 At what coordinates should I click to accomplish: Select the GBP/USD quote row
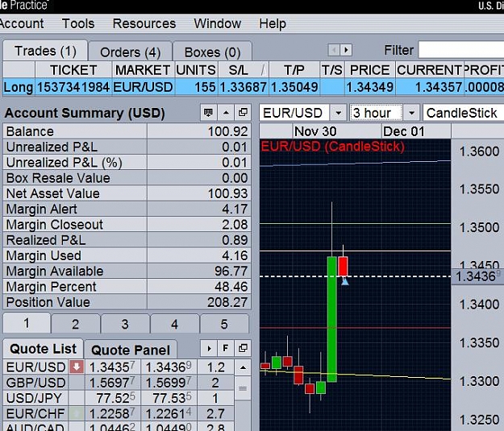pyautogui.click(x=119, y=383)
